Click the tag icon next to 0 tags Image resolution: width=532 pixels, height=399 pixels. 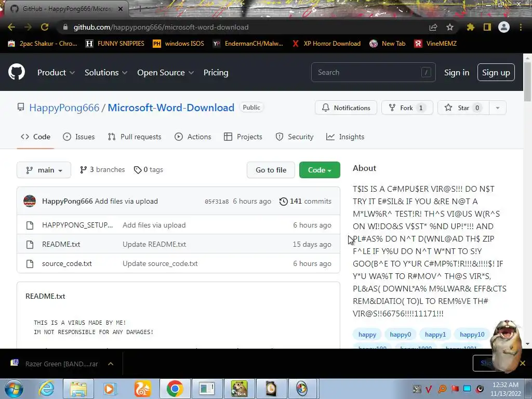tap(137, 170)
